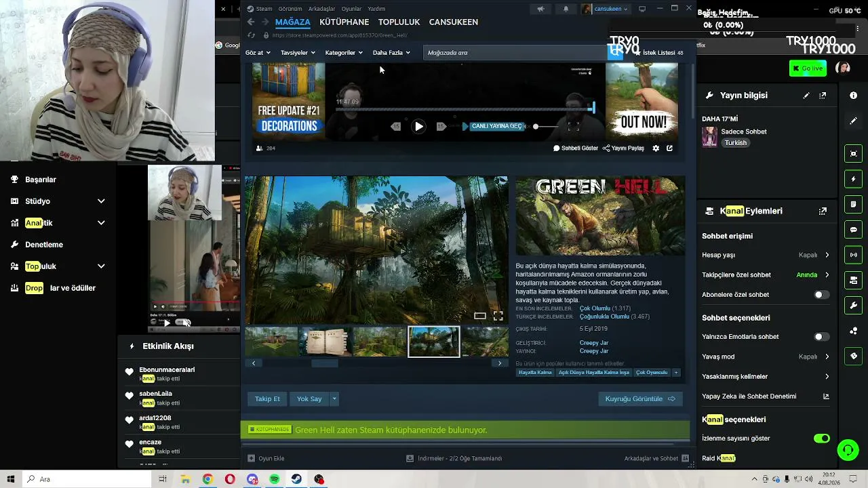Image resolution: width=868 pixels, height=488 pixels.
Task: Reload the Steam store page
Action: (x=252, y=35)
